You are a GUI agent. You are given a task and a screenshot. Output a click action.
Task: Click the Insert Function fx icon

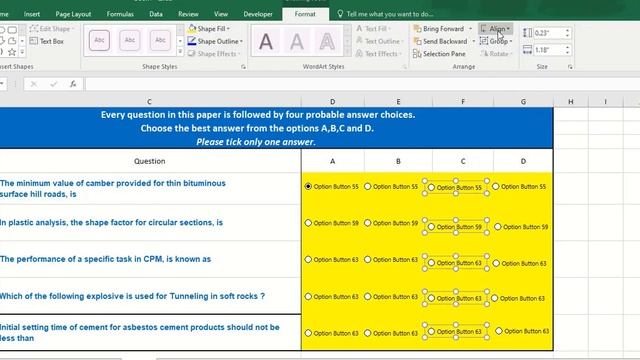click(73, 84)
